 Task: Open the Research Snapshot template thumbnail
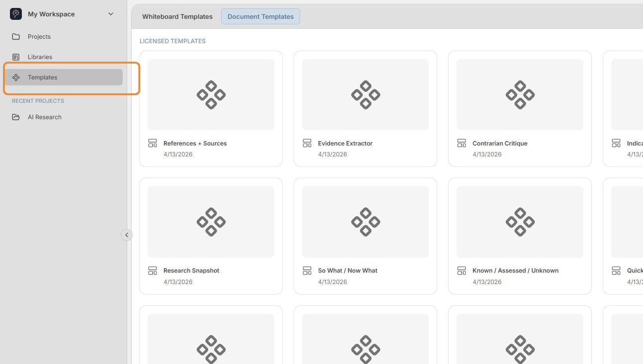(x=211, y=222)
